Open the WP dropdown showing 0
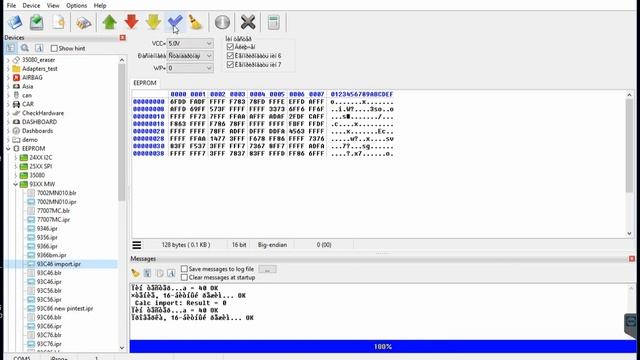Image resolution: width=640 pixels, height=360 pixels. pyautogui.click(x=190, y=68)
